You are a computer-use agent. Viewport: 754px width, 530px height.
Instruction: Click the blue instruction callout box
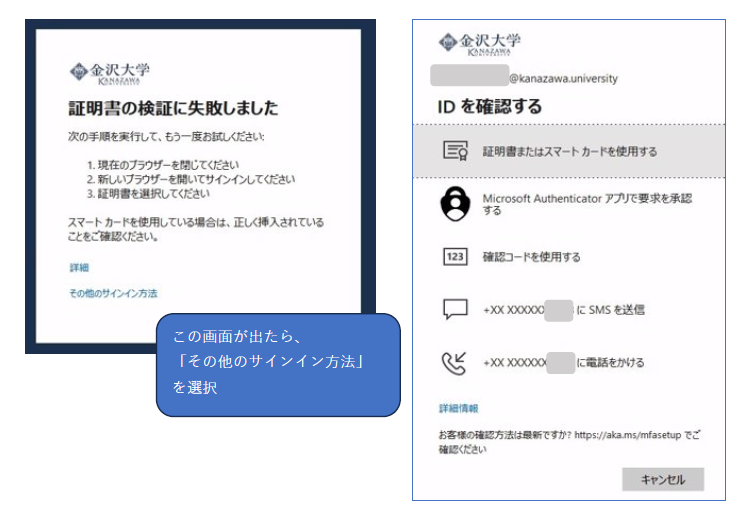(277, 365)
